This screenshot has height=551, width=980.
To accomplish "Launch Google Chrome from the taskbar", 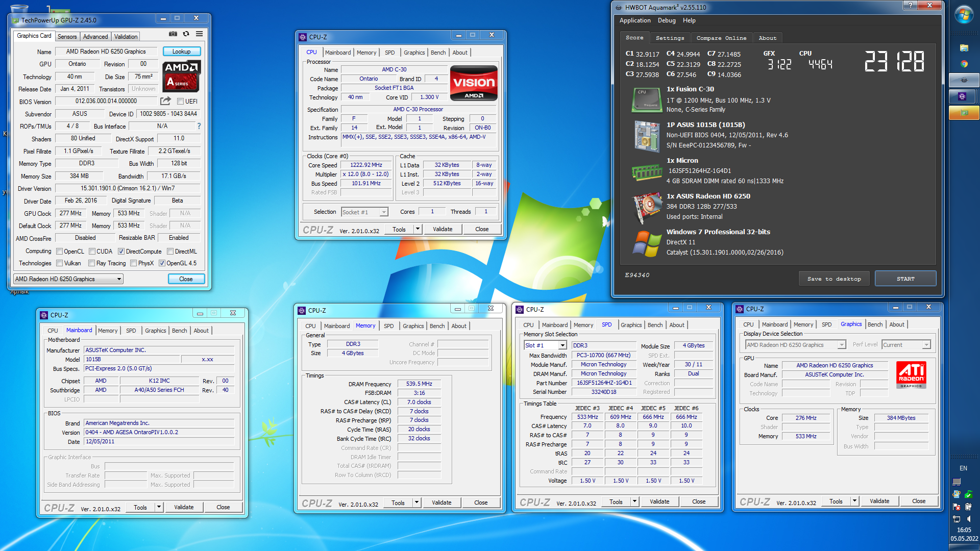I will tap(964, 64).
